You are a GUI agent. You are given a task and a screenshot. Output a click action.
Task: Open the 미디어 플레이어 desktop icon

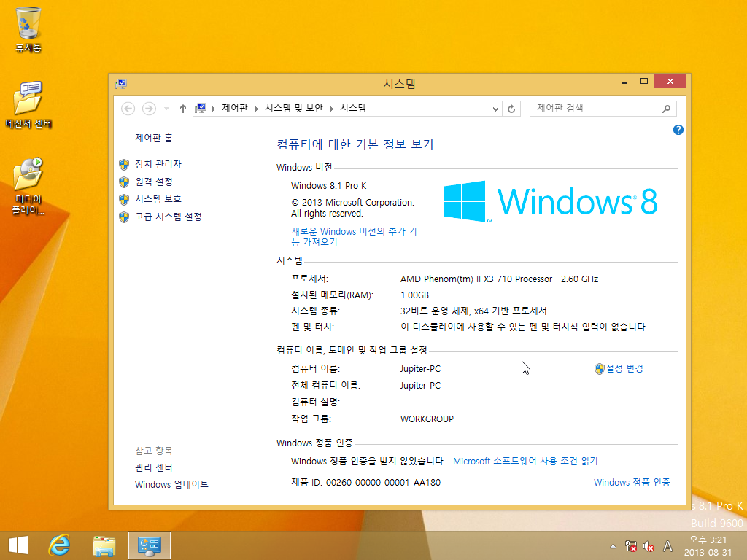tap(28, 186)
